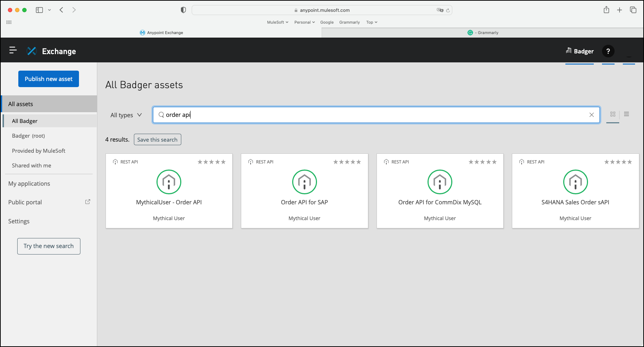Click Order API for SAP asset logo
This screenshot has height=347, width=644.
(304, 182)
